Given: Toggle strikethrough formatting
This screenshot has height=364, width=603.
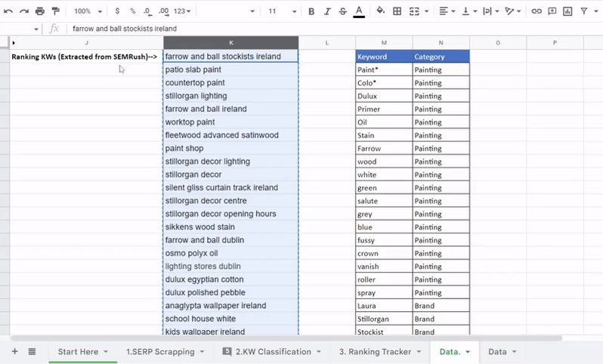Looking at the screenshot, I should coord(342,11).
